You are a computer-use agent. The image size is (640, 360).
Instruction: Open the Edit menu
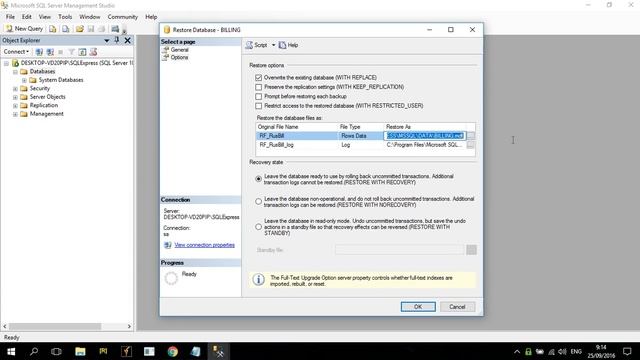[x=27, y=17]
